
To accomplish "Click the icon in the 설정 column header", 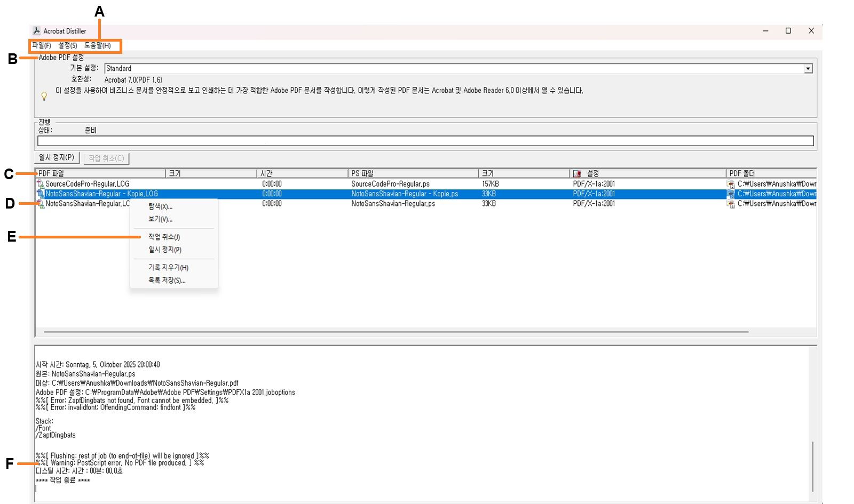I will [577, 174].
